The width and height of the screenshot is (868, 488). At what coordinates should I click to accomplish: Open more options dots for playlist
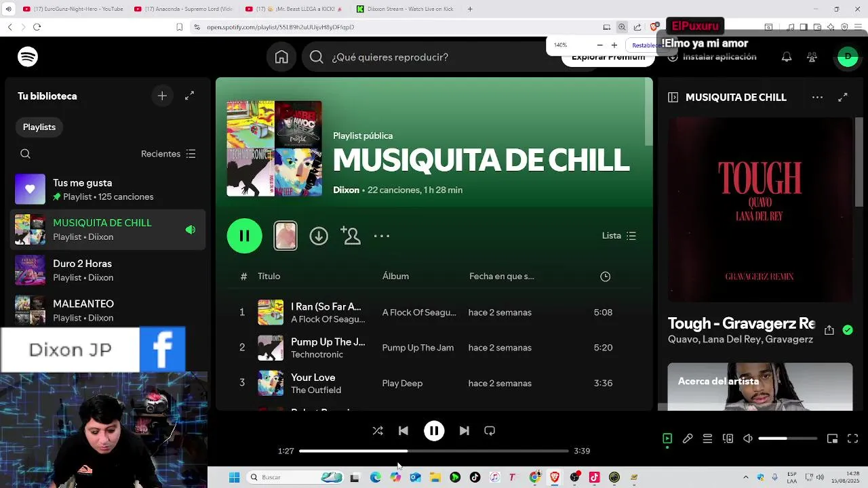[382, 236]
